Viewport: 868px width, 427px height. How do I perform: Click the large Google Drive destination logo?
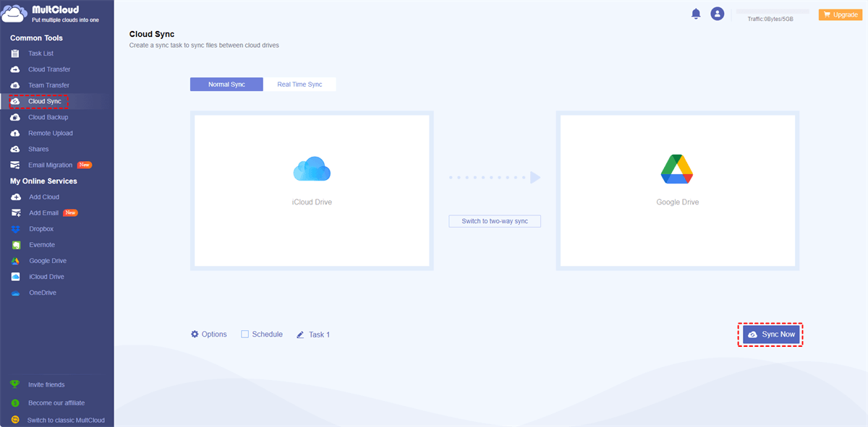[677, 170]
